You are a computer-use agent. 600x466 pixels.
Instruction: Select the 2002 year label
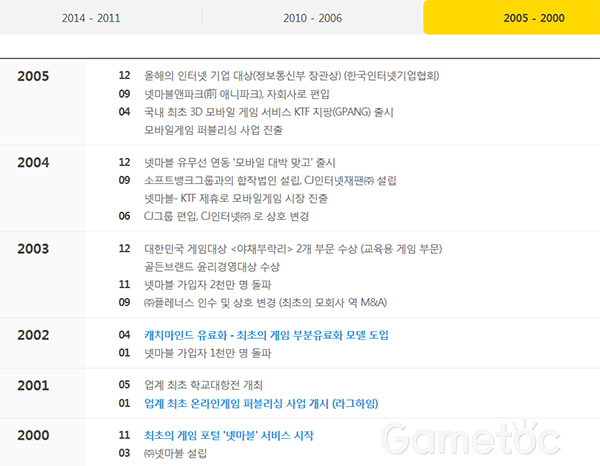(33, 334)
